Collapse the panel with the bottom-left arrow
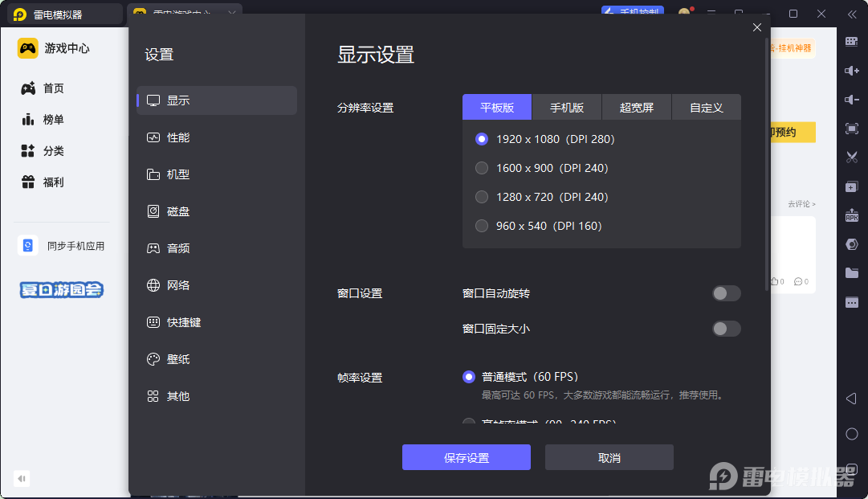The image size is (868, 499). pos(21,478)
